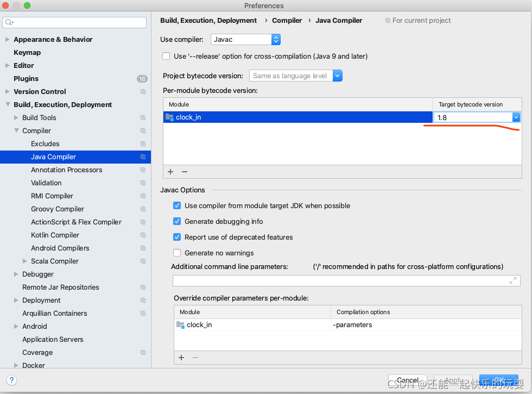Click the project-level icon beside Version Control
The image size is (532, 394).
point(143,92)
